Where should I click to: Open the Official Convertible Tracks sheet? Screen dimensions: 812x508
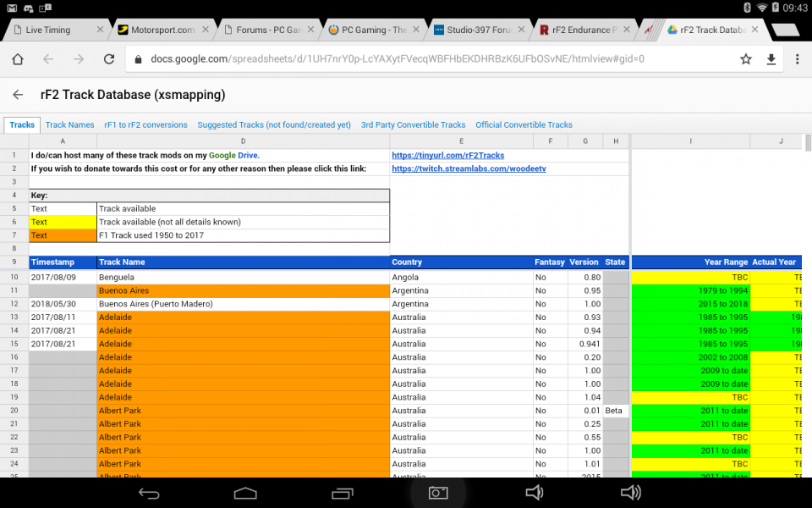tap(524, 125)
